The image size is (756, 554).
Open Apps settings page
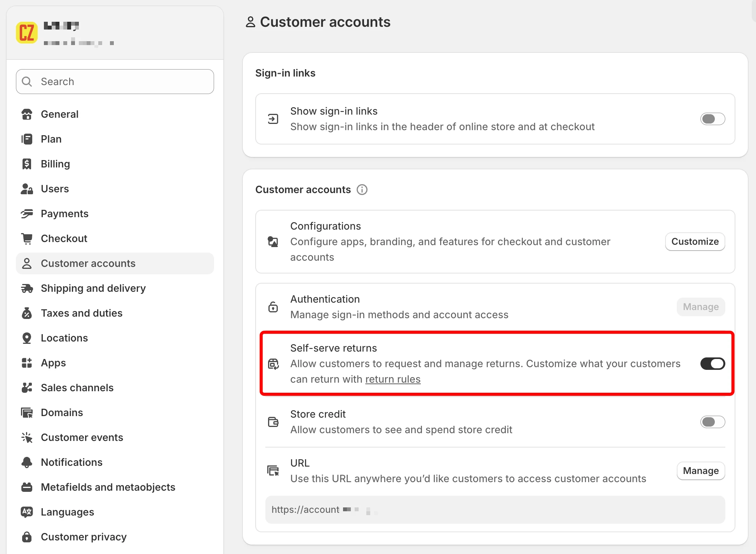pyautogui.click(x=115, y=363)
